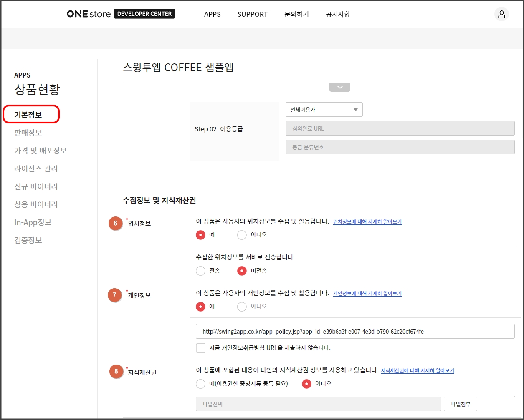Open 지식재산권에 대해 자세히 알아보기 link

[x=417, y=370]
